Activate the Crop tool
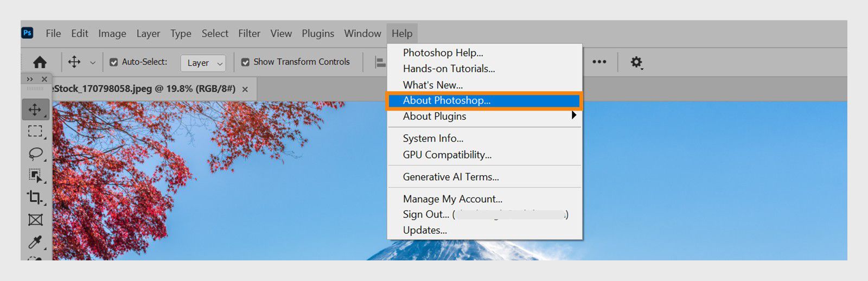868x281 pixels. (35, 197)
